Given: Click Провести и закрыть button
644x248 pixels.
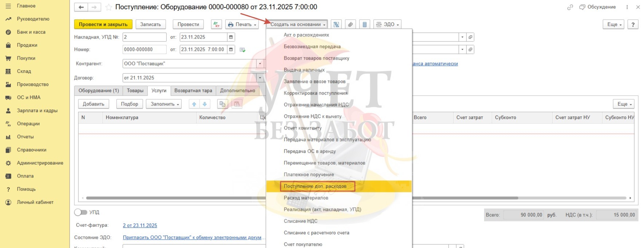Looking at the screenshot, I should point(103,24).
